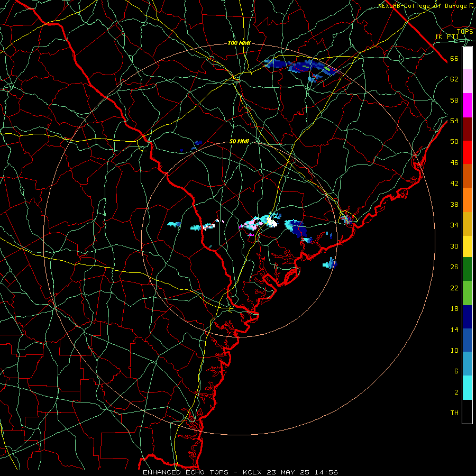The width and height of the screenshot is (476, 476).
Task: Click the TOPS legend title
Action: 465,31
